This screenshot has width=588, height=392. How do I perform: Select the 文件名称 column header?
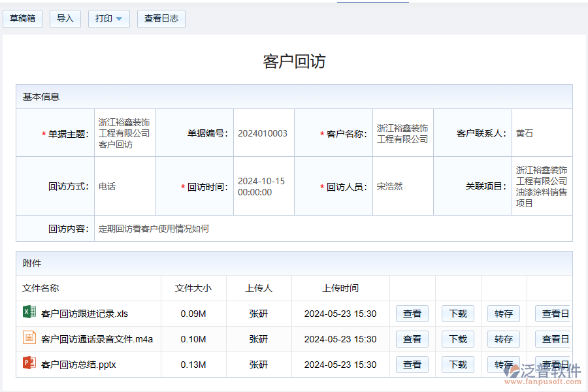pyautogui.click(x=42, y=288)
